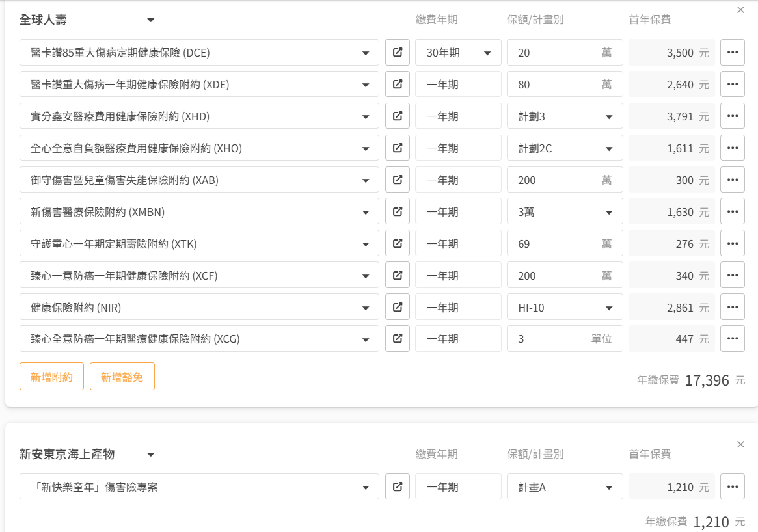This screenshot has width=758, height=532.
Task: Open external link icon for XHD rider
Action: pos(398,116)
